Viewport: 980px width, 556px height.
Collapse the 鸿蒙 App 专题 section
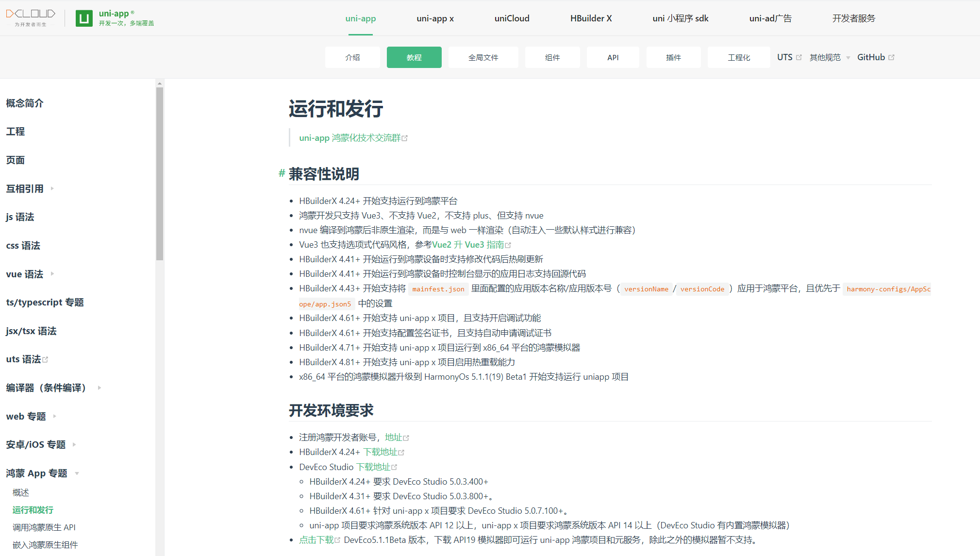(x=42, y=473)
